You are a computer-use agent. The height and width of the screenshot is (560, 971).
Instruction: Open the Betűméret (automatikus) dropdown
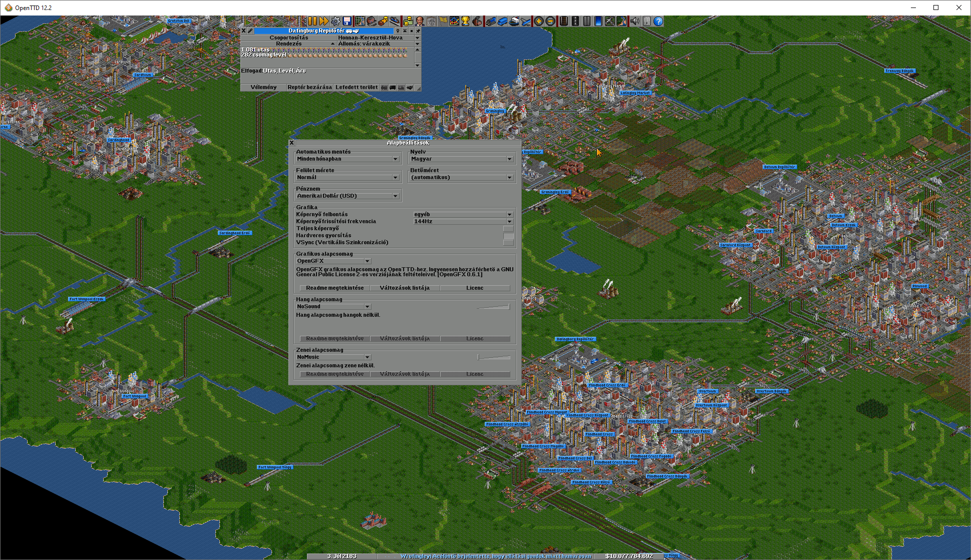pos(462,177)
